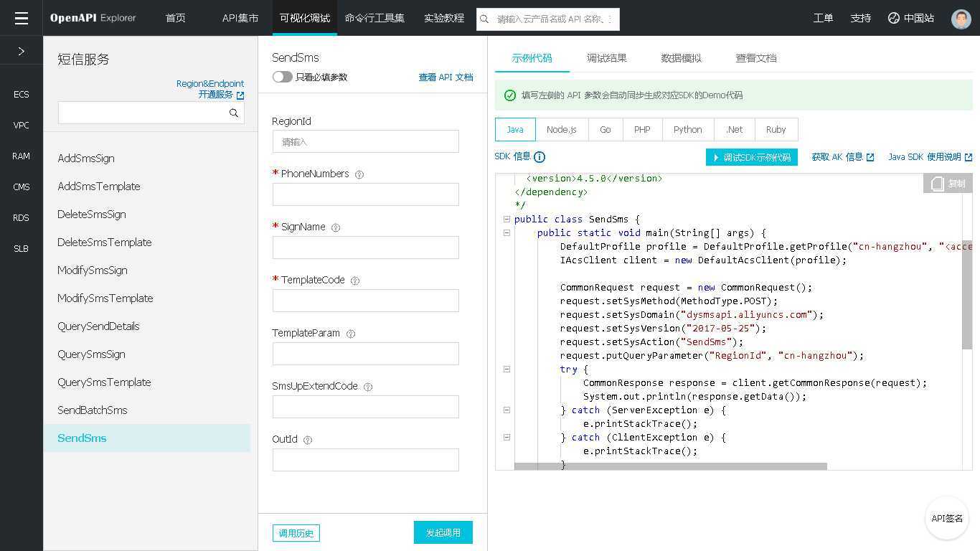
Task: Click the API签名 floating button
Action: pos(947,518)
